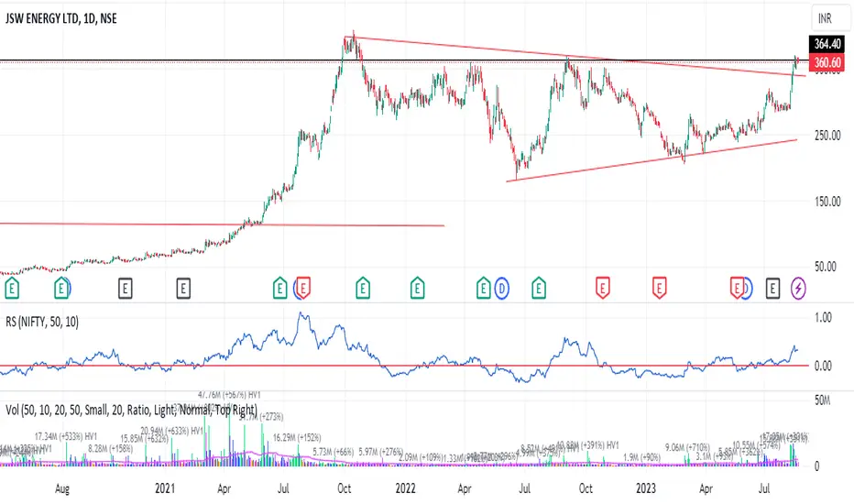
Task: Click the 150.00 price axis label
Action: coord(827,202)
